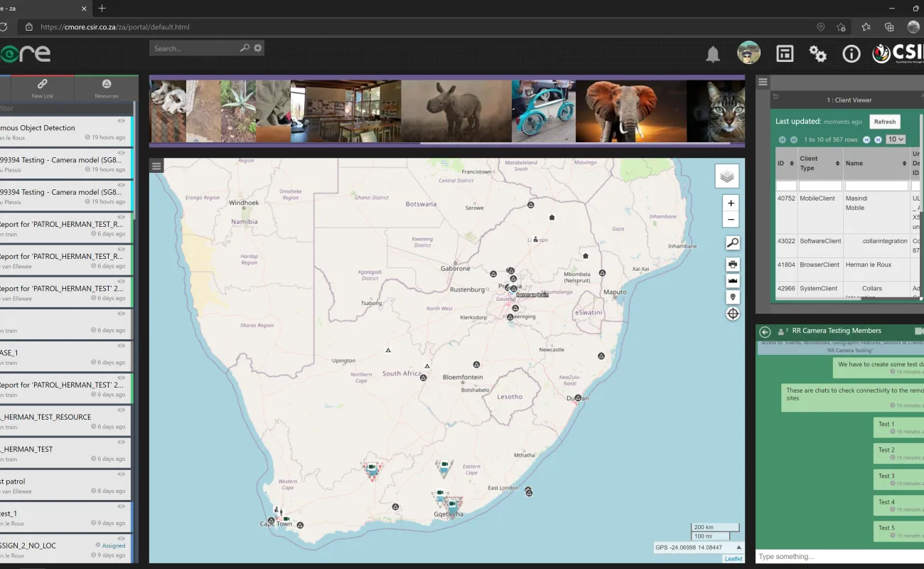Focus the filter field above event list

point(66,108)
